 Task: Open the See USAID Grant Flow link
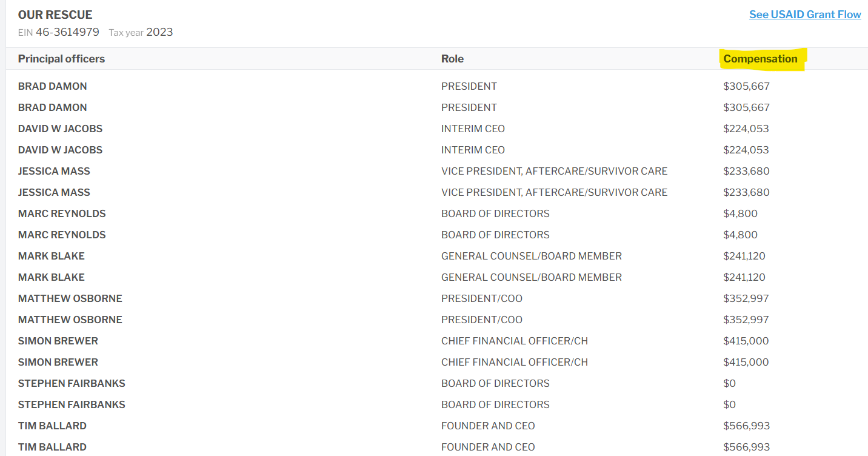[805, 15]
